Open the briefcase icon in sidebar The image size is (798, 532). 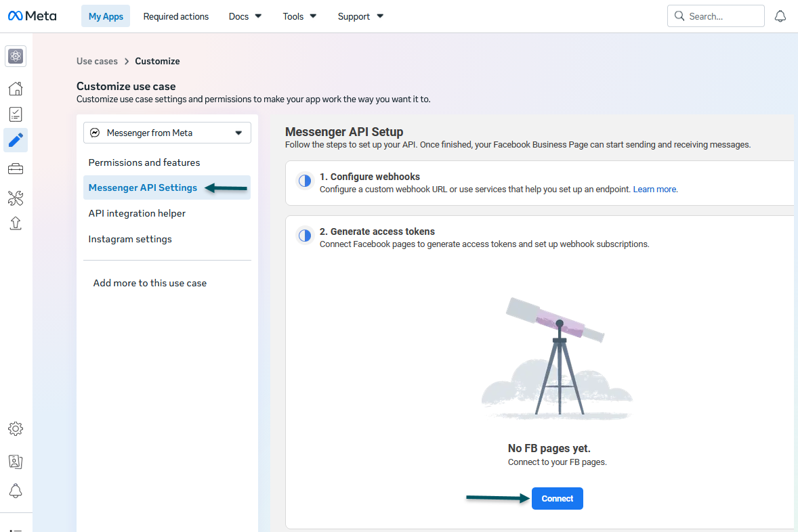click(x=16, y=169)
